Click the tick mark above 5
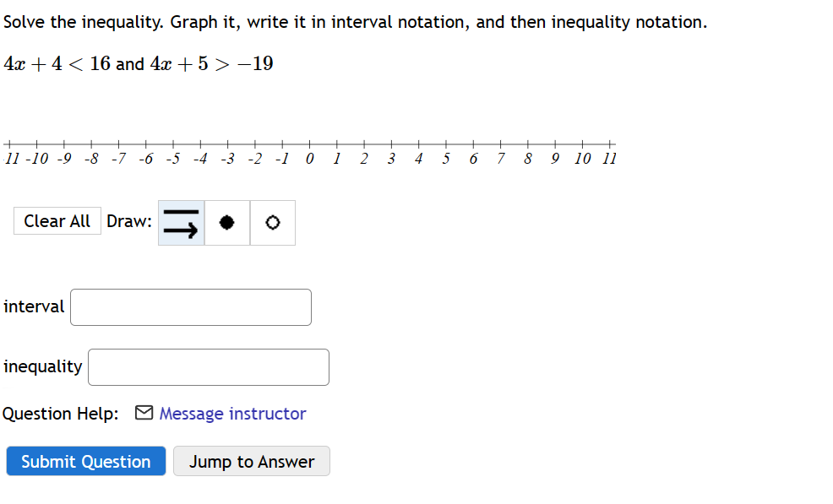 445,144
